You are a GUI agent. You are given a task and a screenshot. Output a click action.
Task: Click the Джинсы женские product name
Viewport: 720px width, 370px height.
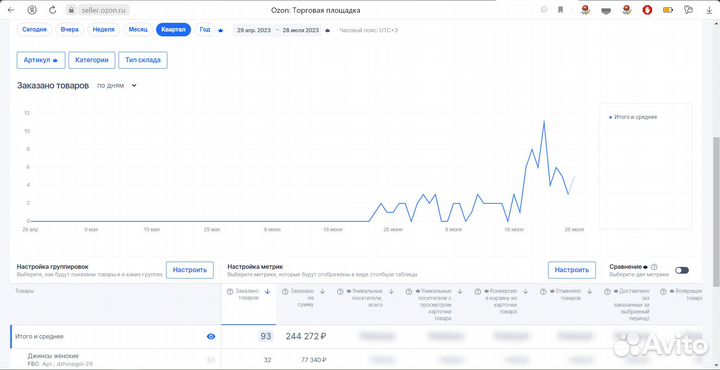(x=53, y=356)
